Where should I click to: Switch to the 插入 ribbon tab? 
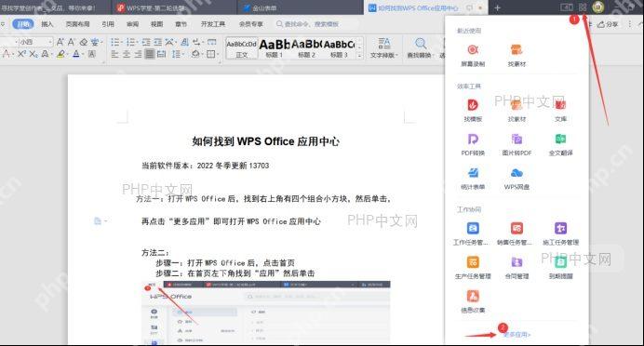[47, 24]
